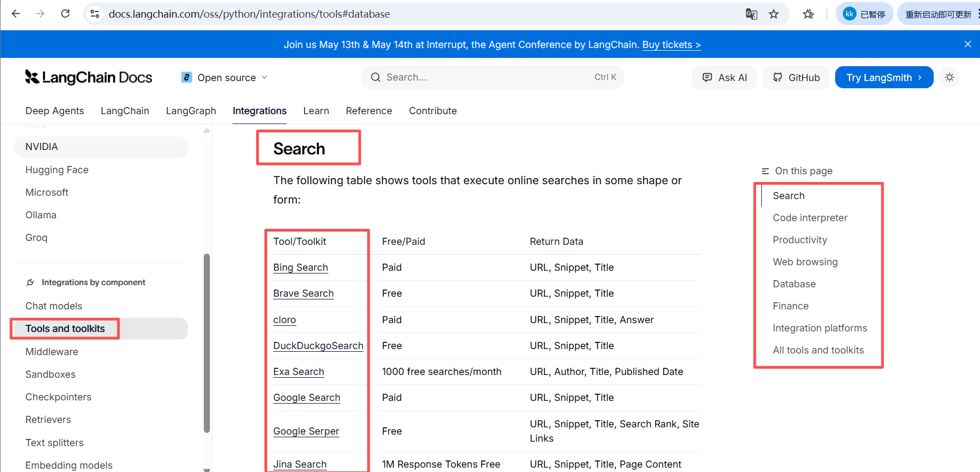This screenshot has width=980, height=472.
Task: Reload the current page
Action: [65, 14]
